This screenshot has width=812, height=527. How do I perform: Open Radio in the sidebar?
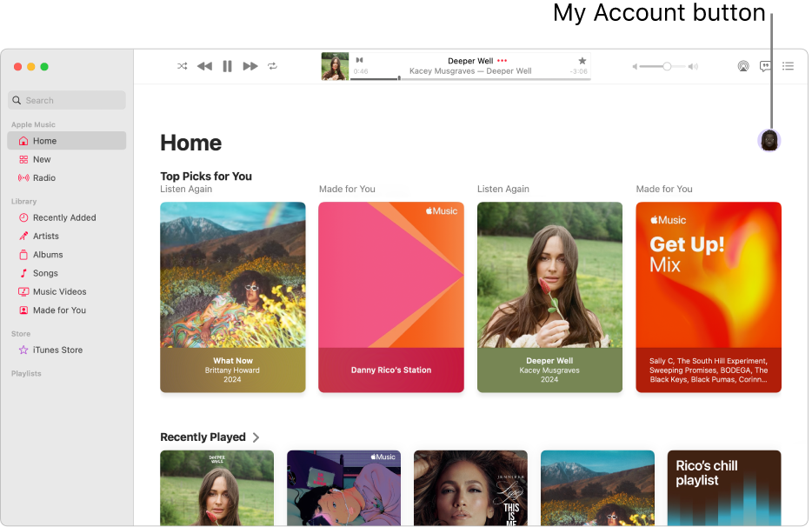pyautogui.click(x=40, y=177)
